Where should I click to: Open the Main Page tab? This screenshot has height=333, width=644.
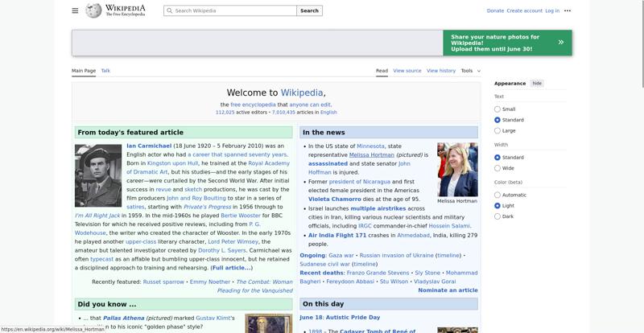tap(84, 71)
